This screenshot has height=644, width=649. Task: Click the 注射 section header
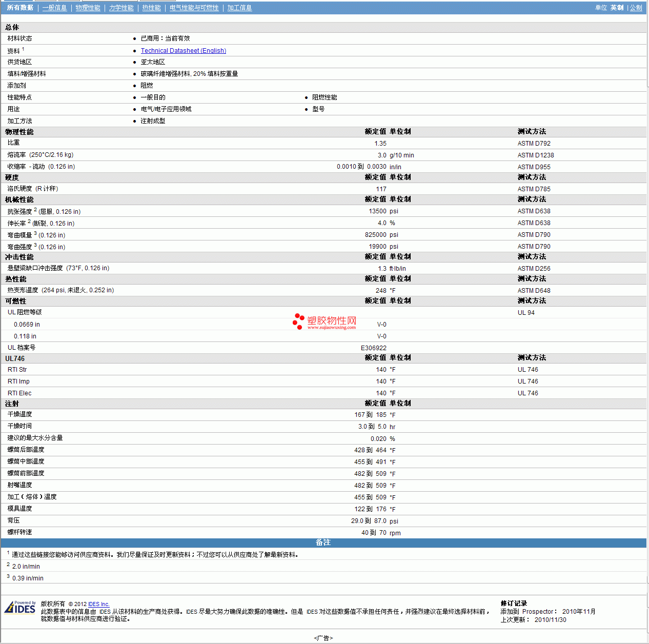12,404
